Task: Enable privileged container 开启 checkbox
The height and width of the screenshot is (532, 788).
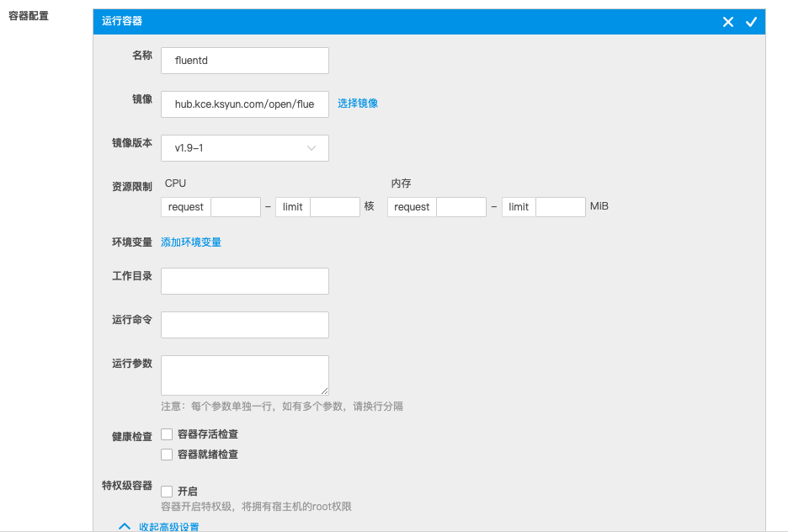Action: tap(167, 492)
